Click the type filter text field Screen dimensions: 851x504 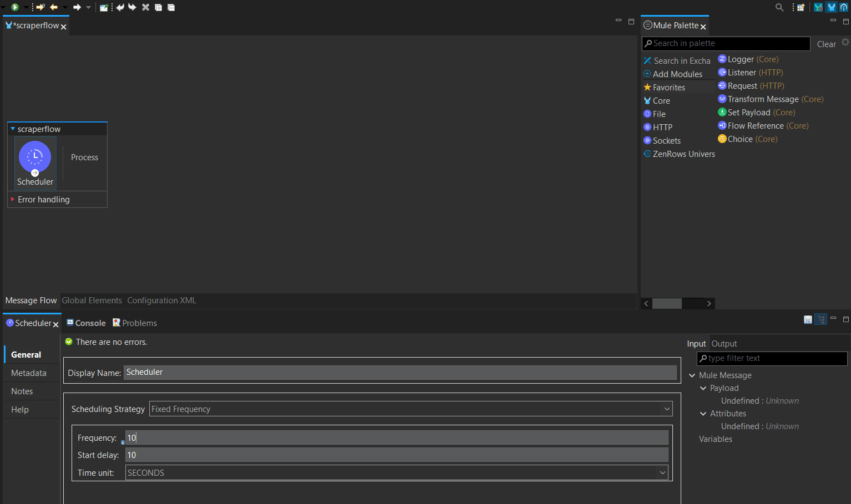point(772,359)
